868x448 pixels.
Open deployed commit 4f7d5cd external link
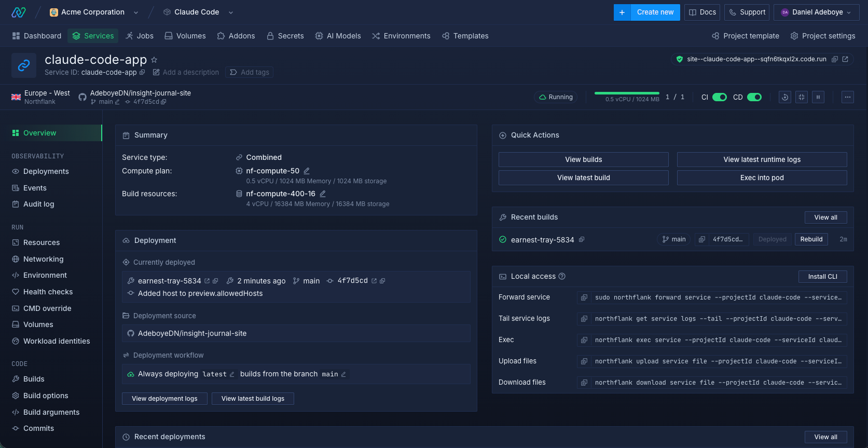(x=374, y=281)
